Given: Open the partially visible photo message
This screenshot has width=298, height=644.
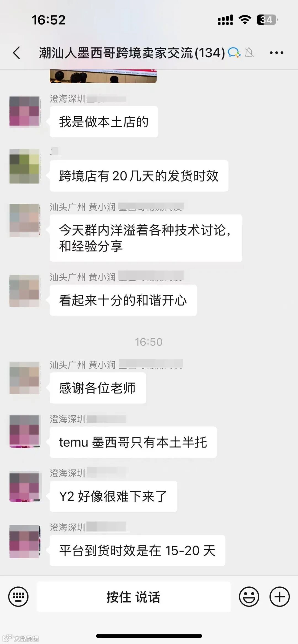Looking at the screenshot, I should [x=103, y=76].
